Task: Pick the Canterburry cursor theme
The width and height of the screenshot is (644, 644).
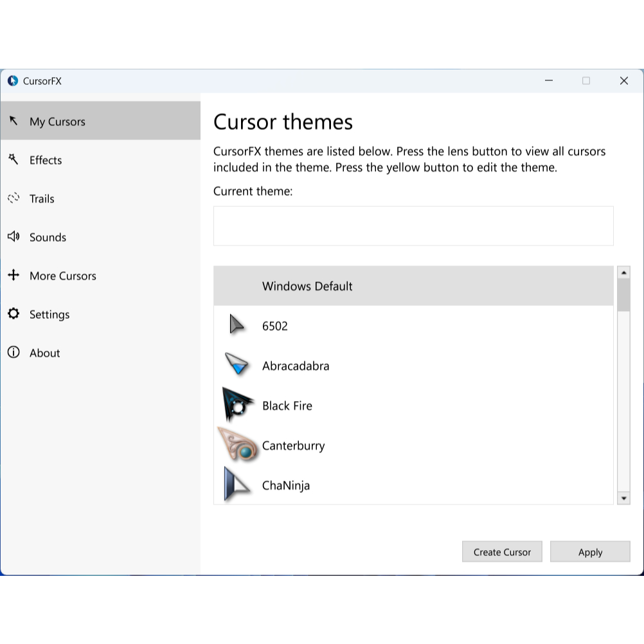Action: 293,445
